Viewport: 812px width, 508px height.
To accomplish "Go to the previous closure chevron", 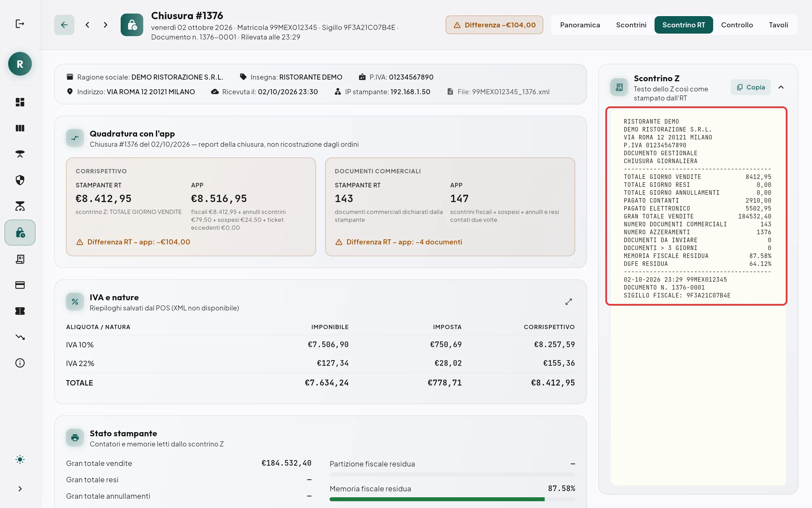I will pos(87,25).
